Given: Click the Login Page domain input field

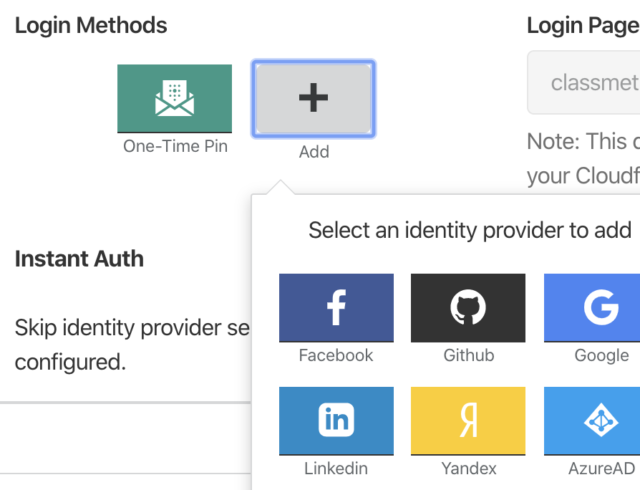Looking at the screenshot, I should click(584, 82).
